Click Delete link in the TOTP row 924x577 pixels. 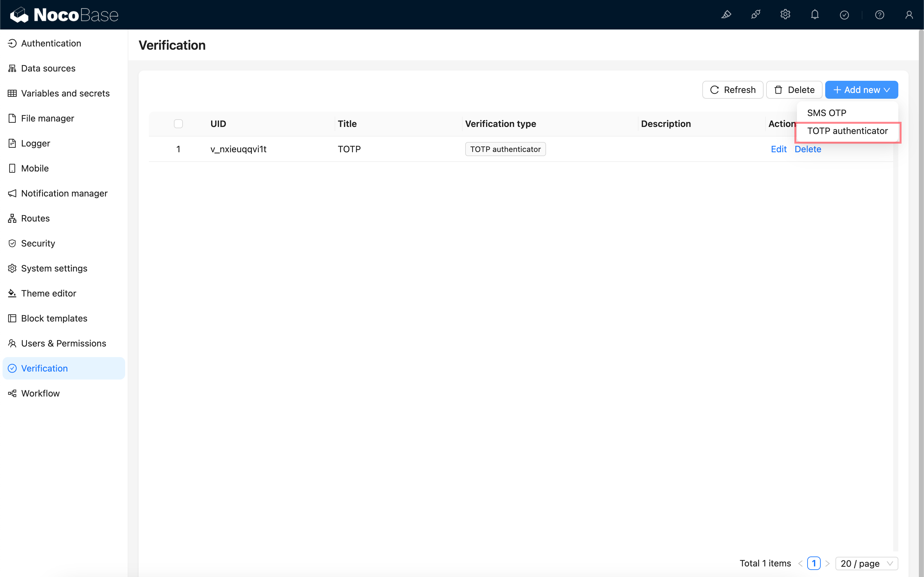tap(808, 149)
